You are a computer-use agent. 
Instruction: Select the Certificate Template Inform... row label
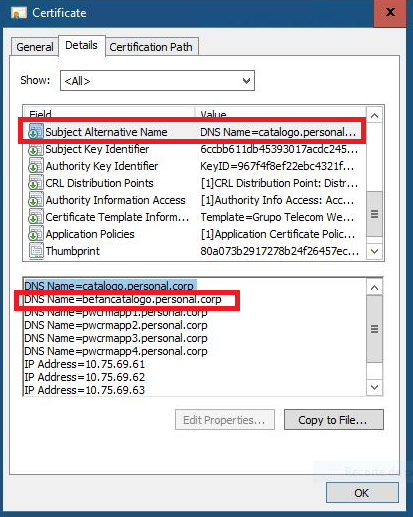tap(117, 217)
